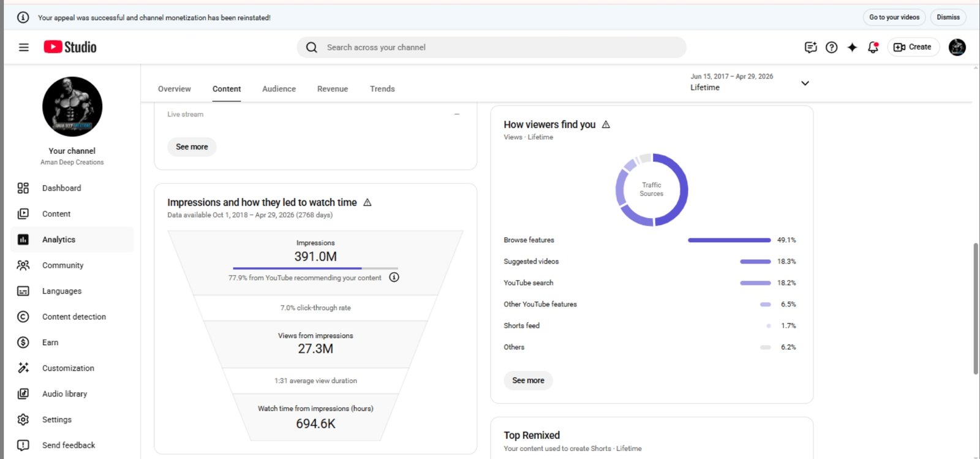Click the search across your channel field
Image resolution: width=980 pixels, height=459 pixels.
[x=491, y=47]
